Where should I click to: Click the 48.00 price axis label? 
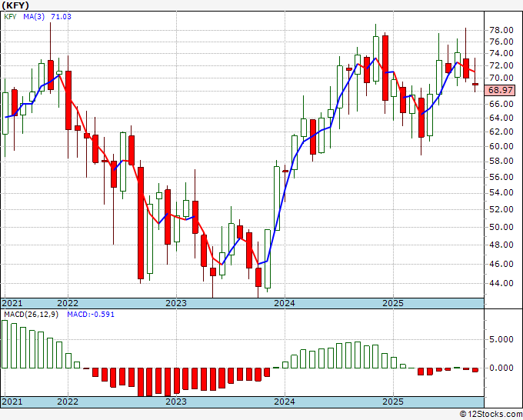click(x=501, y=245)
